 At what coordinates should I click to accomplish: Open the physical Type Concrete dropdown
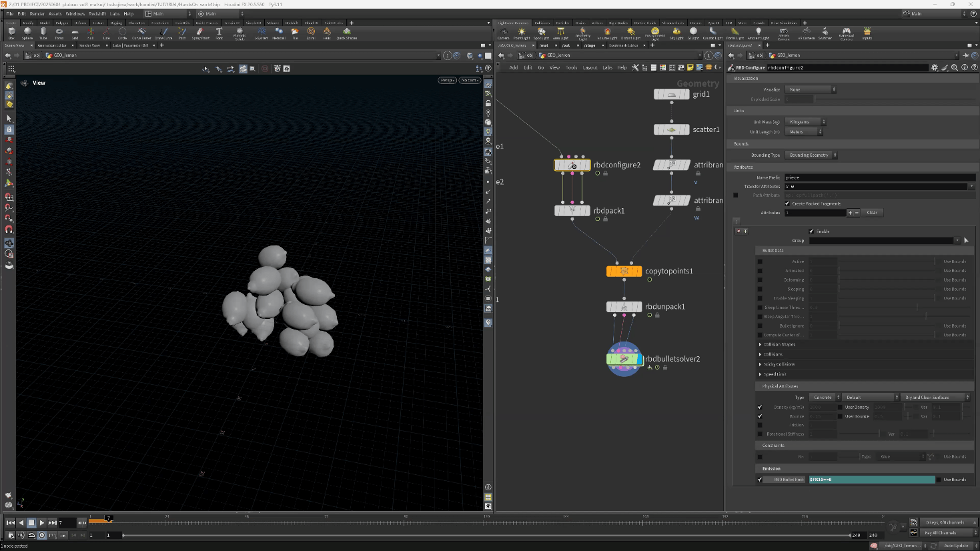click(825, 398)
